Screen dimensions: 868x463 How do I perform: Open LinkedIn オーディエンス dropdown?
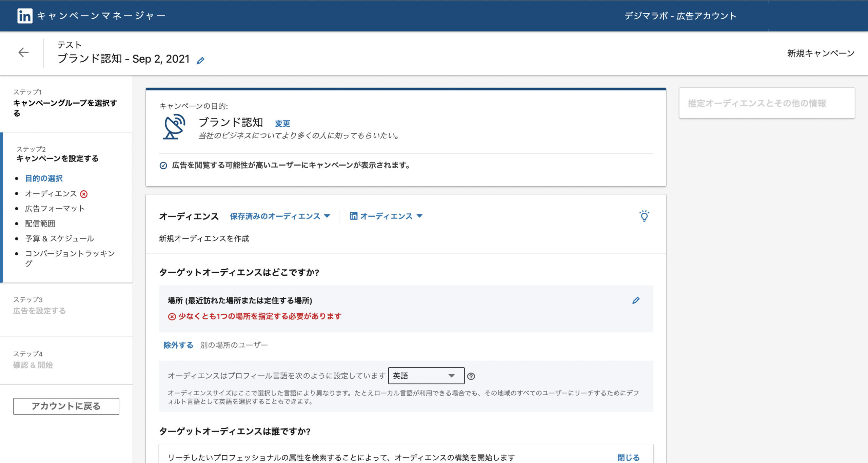pyautogui.click(x=386, y=216)
